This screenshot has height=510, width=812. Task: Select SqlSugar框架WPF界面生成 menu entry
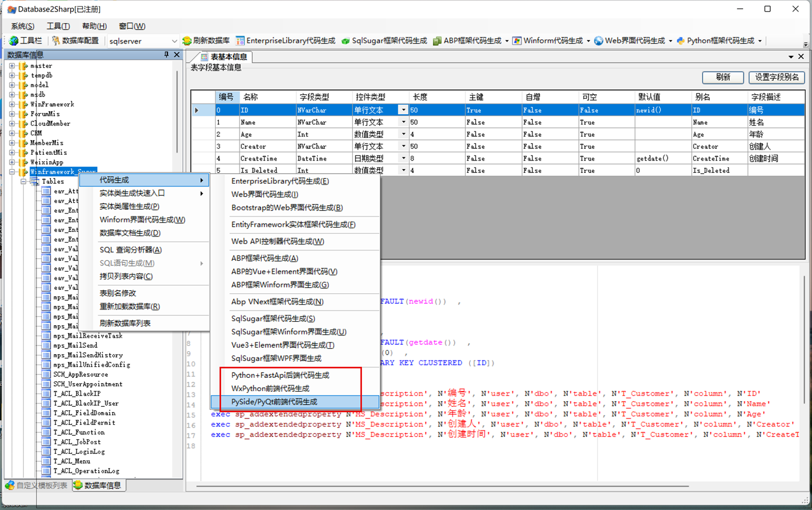(295, 358)
